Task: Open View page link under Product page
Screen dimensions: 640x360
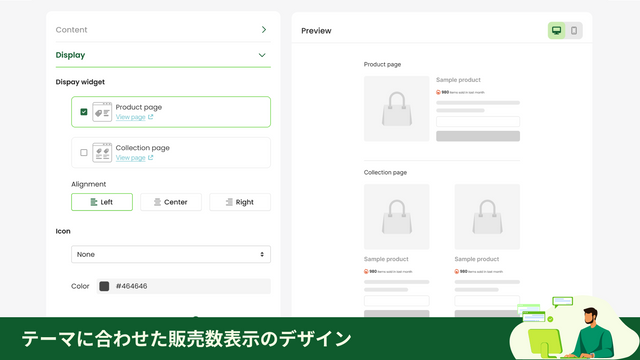Action: pos(130,117)
